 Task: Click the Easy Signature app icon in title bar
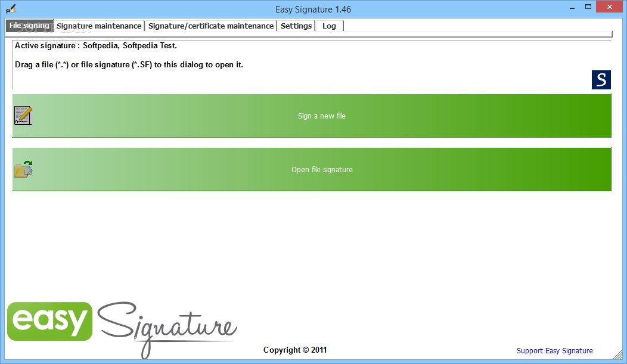[11, 9]
